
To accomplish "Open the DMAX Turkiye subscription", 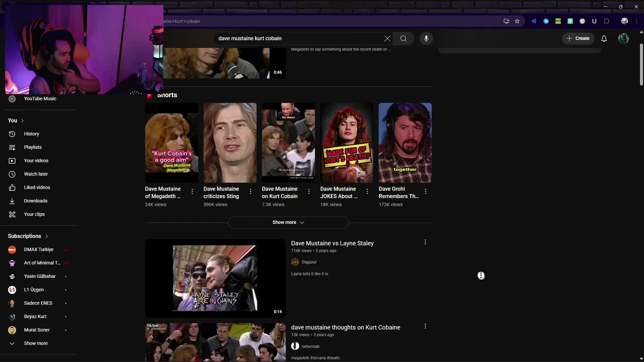I will 39,249.
